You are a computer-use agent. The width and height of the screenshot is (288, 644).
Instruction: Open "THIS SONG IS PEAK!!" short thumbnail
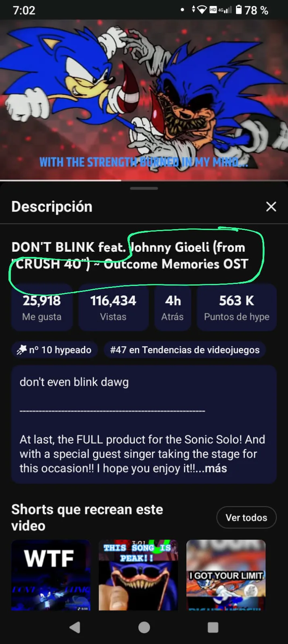138,575
